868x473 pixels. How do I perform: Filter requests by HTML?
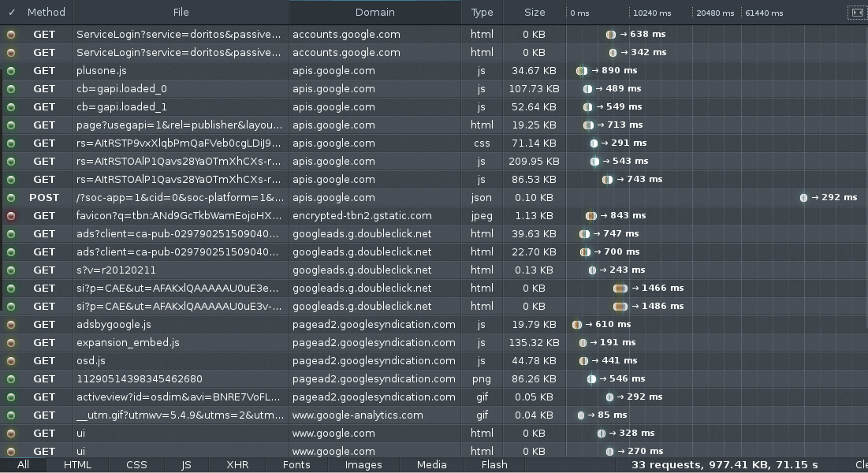77,464
